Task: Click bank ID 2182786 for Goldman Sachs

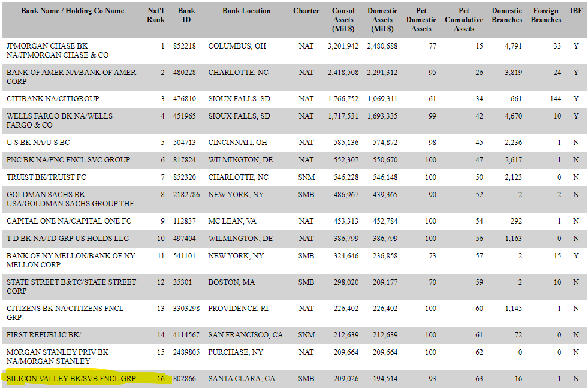Action: (x=186, y=195)
